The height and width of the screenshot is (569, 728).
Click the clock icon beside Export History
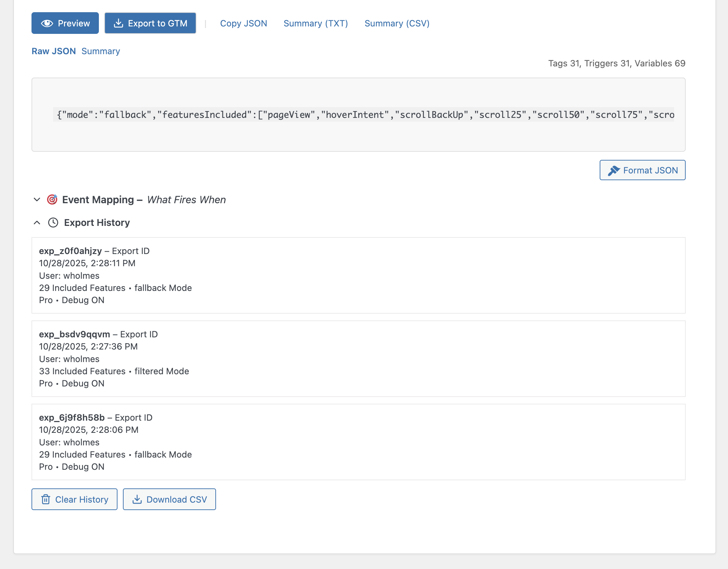[52, 223]
